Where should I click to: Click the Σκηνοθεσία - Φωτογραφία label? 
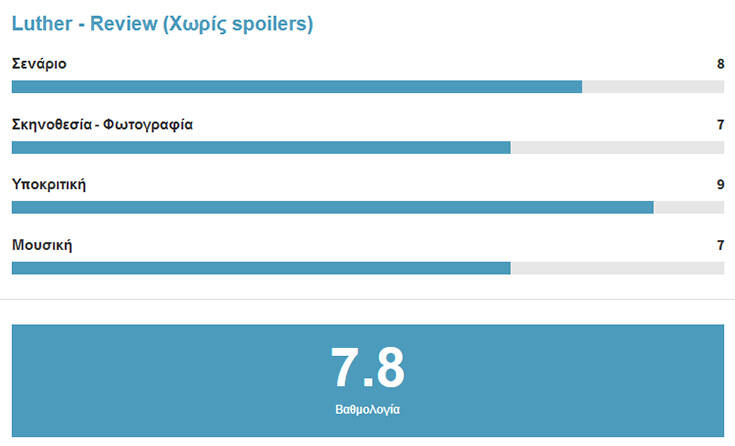[102, 125]
